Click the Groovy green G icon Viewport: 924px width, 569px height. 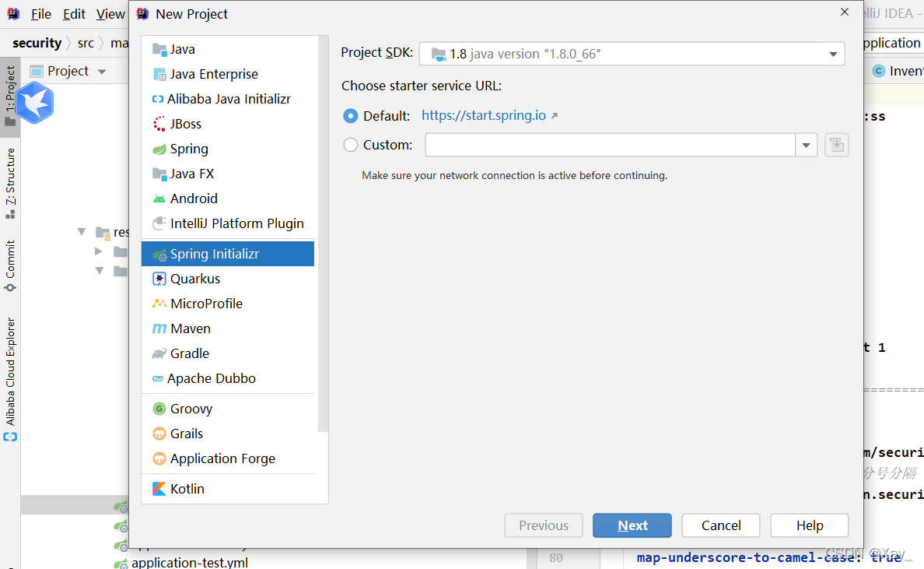tap(159, 409)
